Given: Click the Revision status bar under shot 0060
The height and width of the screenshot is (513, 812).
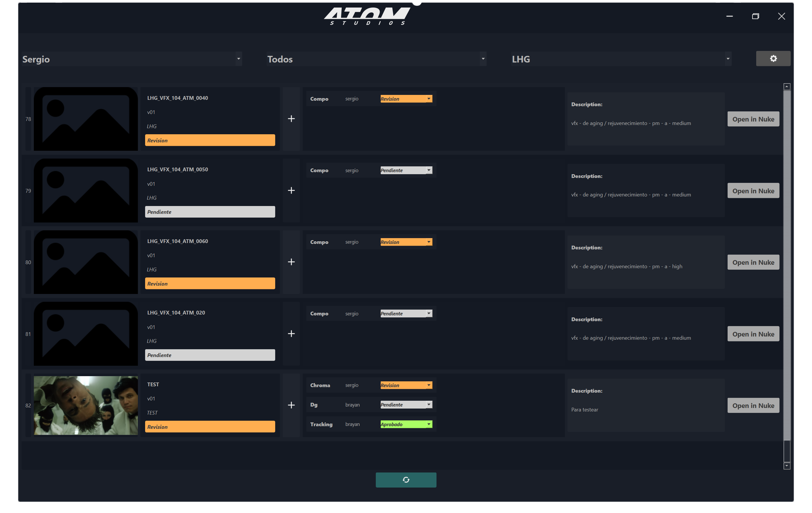Looking at the screenshot, I should tap(210, 283).
